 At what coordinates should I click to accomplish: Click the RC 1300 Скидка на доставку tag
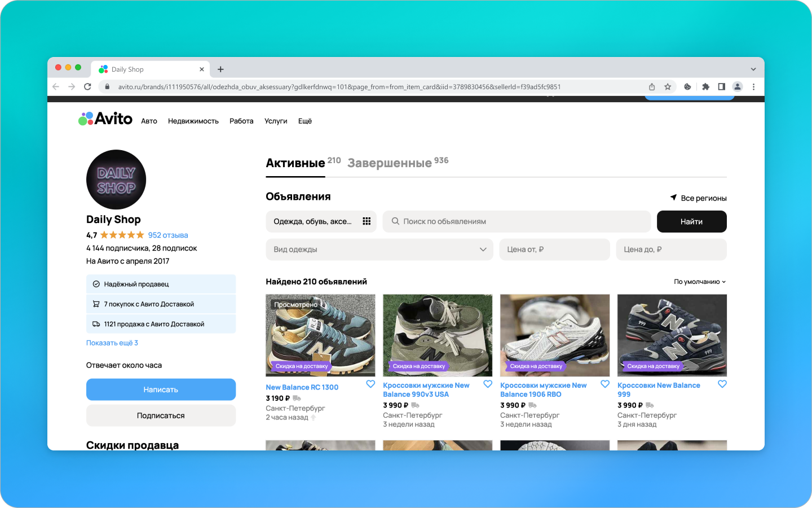301,366
